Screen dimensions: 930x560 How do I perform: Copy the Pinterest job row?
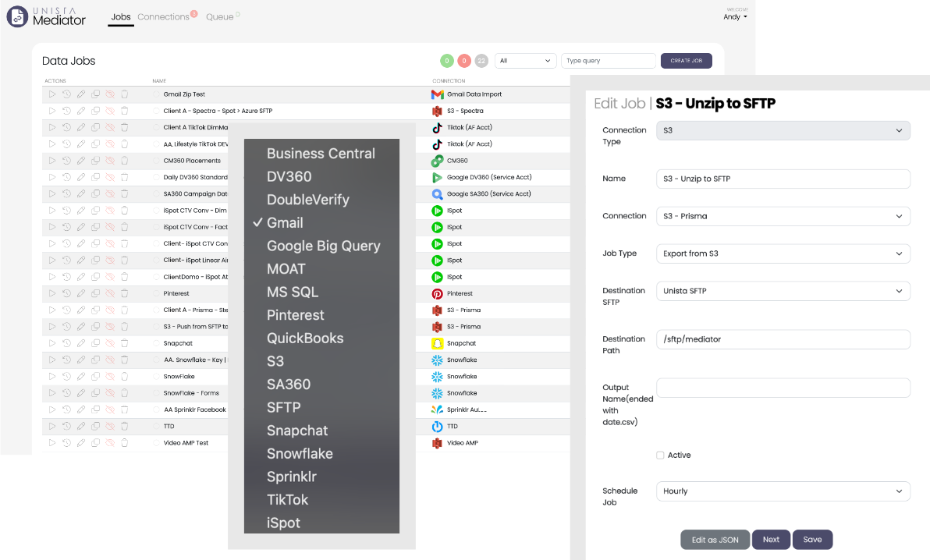pyautogui.click(x=95, y=293)
